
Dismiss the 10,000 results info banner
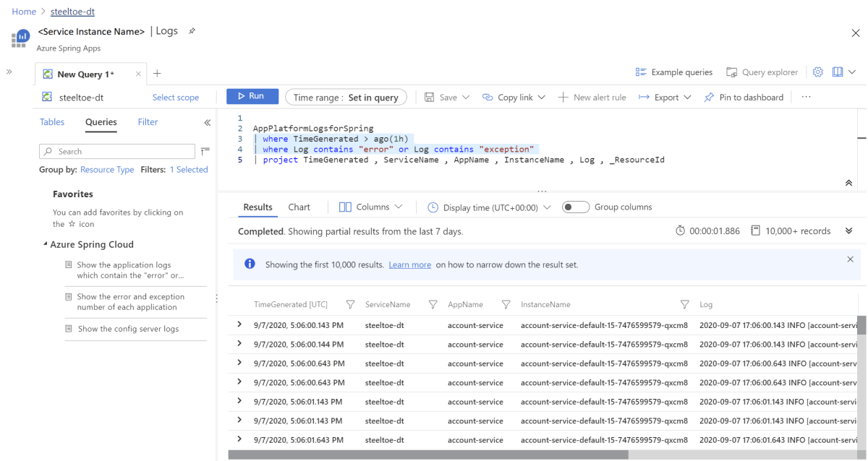click(x=850, y=259)
